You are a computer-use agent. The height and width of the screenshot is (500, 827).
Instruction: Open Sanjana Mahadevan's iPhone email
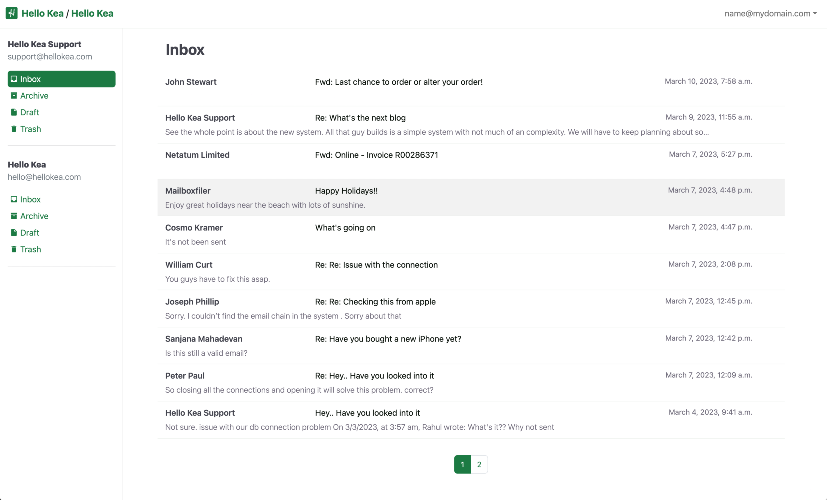click(471, 345)
